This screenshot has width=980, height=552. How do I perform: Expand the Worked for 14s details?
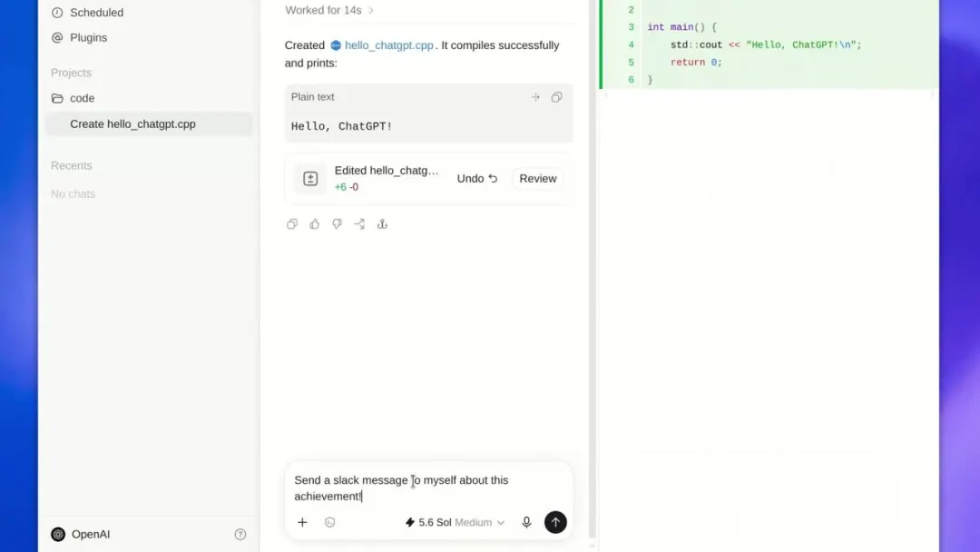coord(329,10)
